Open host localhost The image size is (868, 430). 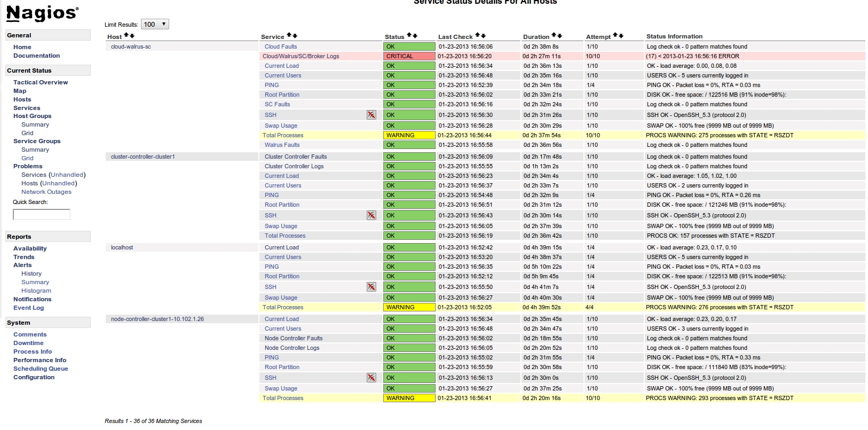click(122, 247)
